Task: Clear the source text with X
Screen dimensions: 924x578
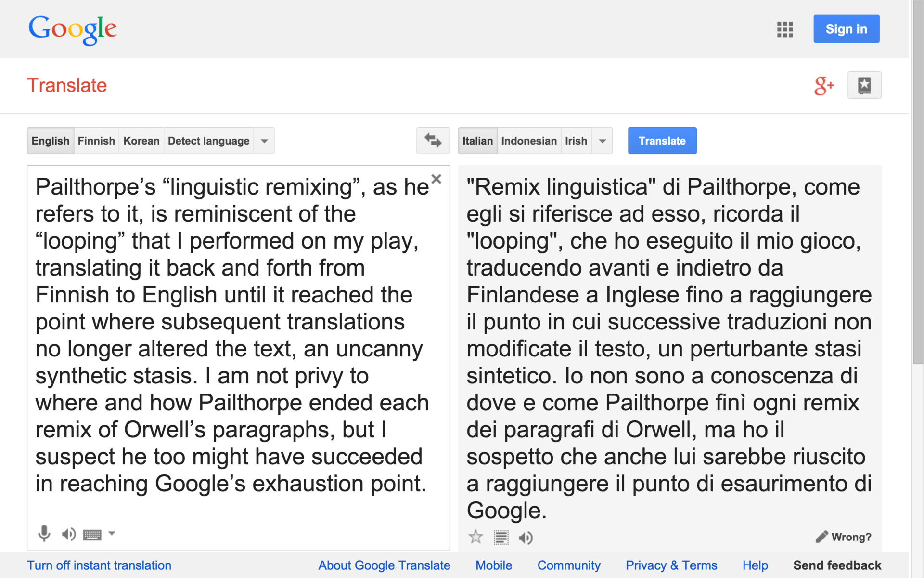Action: (x=436, y=179)
